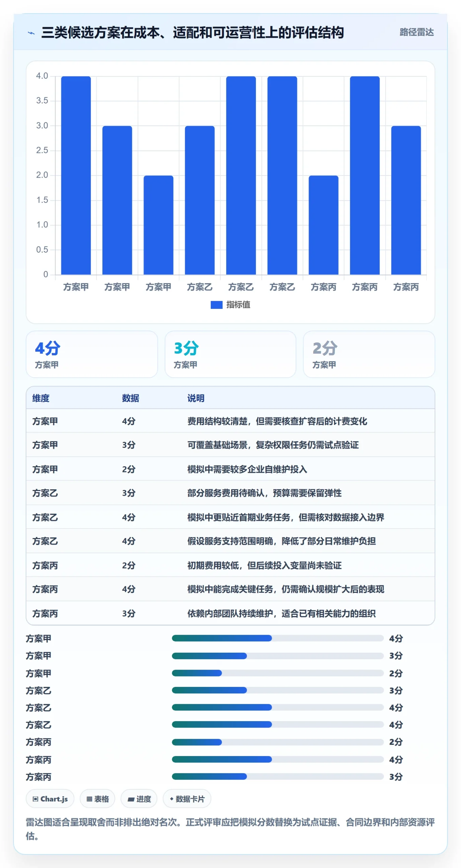The height and width of the screenshot is (868, 461).
Task: Click the 方案丙 progress bar showing 3分
Action: point(278,776)
